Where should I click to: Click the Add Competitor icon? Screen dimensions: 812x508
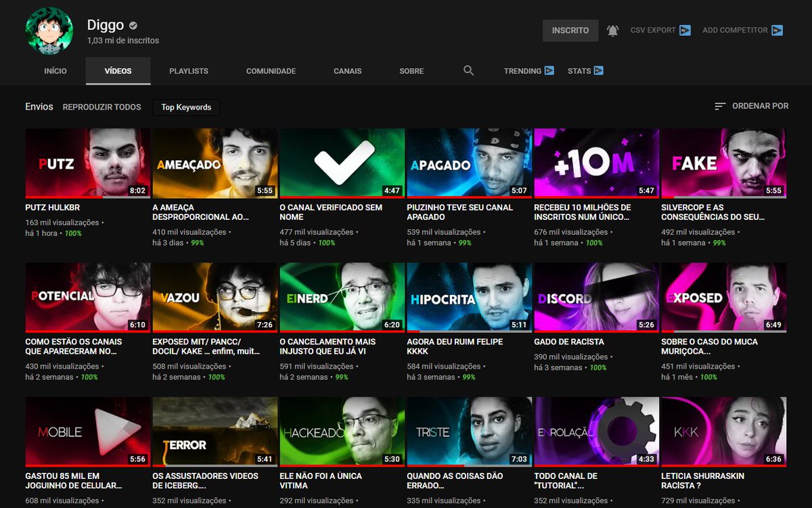pos(777,30)
